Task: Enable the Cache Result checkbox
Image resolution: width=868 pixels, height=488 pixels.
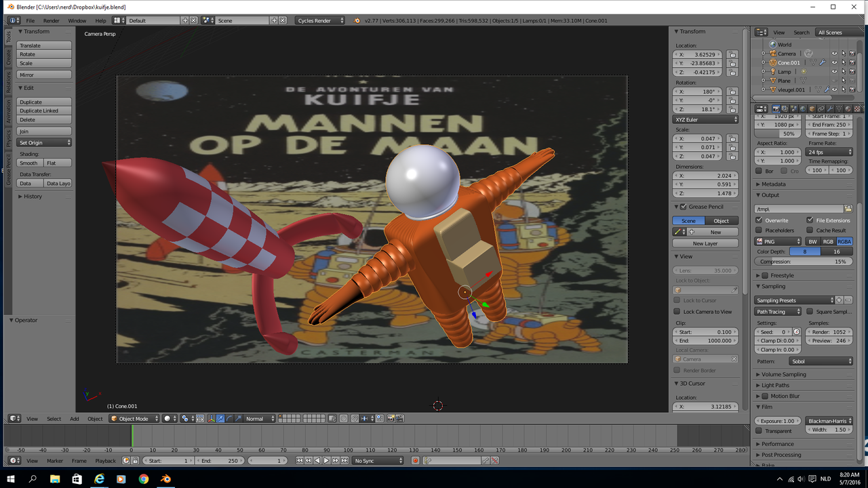Action: click(810, 230)
